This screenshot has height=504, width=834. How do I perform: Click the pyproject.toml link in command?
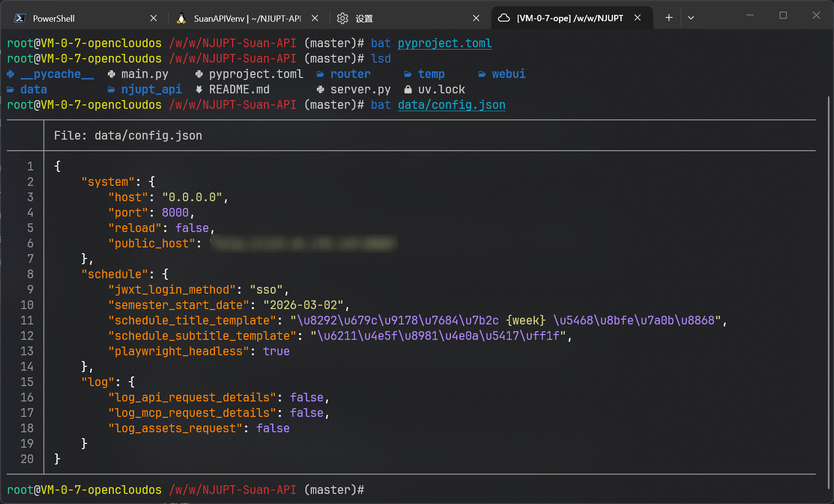click(x=444, y=43)
